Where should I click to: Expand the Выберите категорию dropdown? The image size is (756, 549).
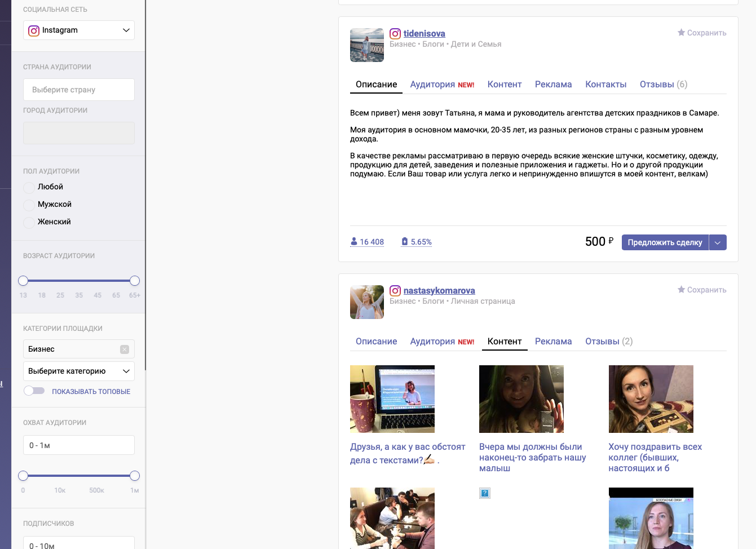point(79,371)
